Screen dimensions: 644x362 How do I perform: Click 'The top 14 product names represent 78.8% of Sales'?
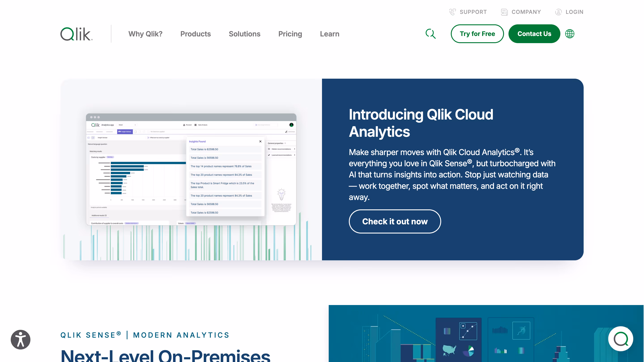click(x=225, y=166)
